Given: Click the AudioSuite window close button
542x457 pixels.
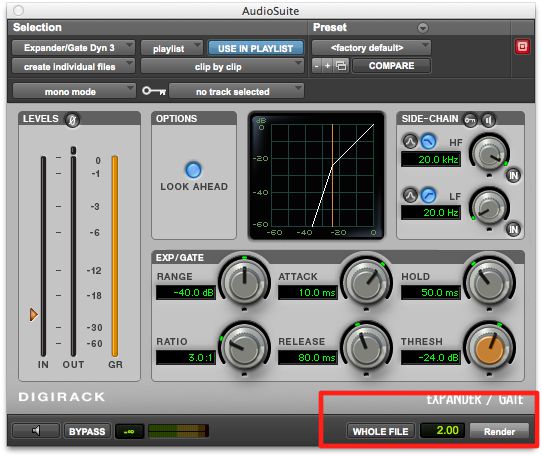Looking at the screenshot, I should coord(18,10).
